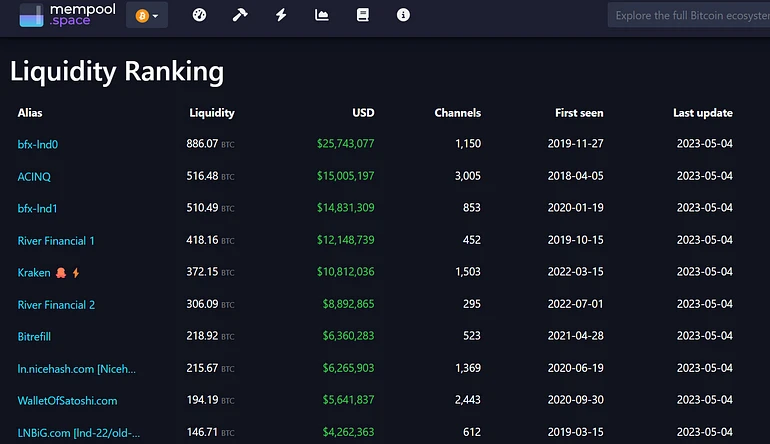Image resolution: width=770 pixels, height=444 pixels.
Task: View the bfx-lnd1 node details
Action: 38,208
